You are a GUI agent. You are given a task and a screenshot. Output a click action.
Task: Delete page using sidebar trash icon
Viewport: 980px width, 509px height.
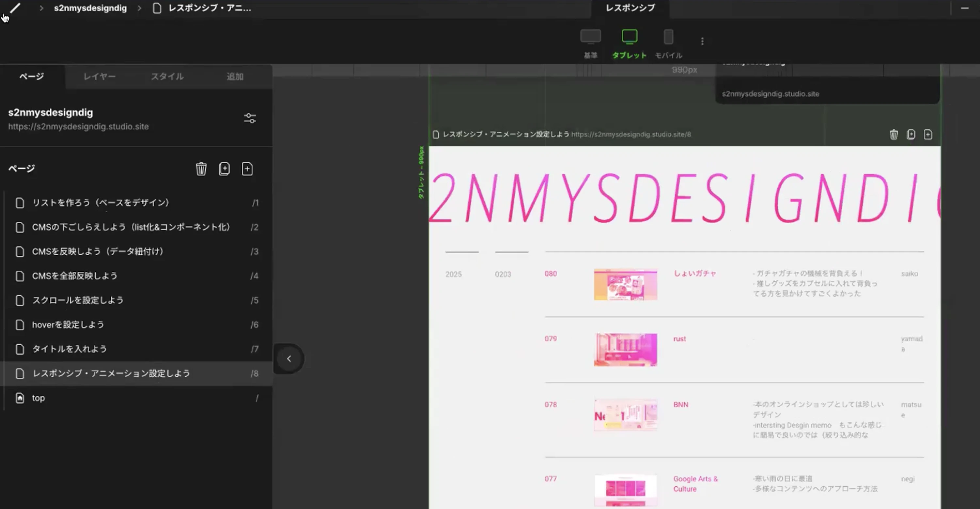(201, 169)
